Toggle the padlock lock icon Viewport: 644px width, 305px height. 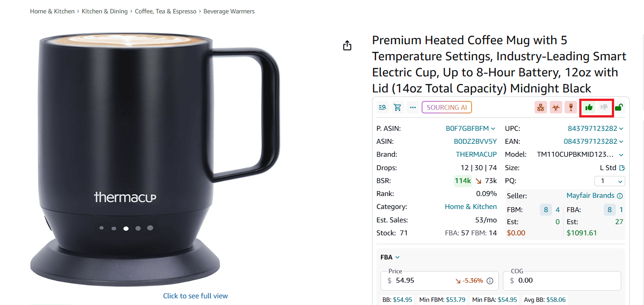coord(619,107)
